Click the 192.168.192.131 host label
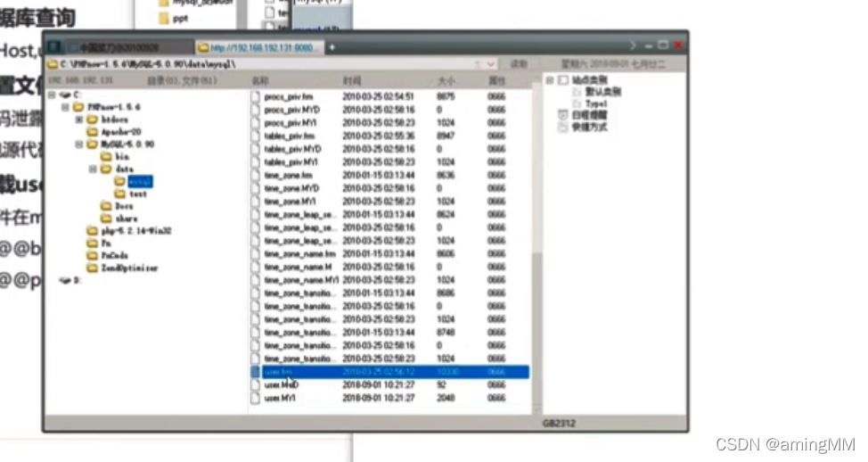868x462 pixels. (x=81, y=81)
